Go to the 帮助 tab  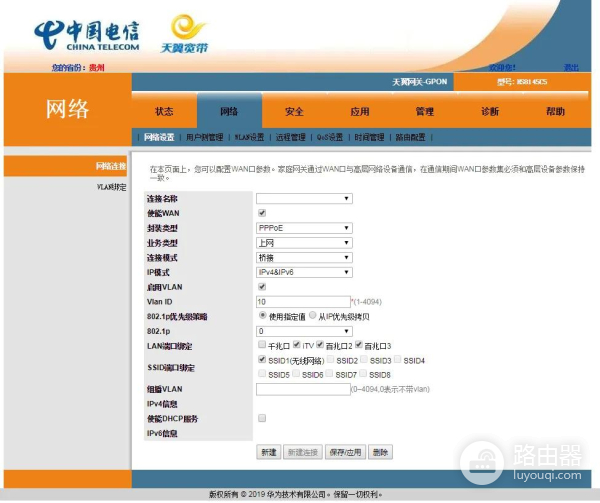tap(555, 112)
